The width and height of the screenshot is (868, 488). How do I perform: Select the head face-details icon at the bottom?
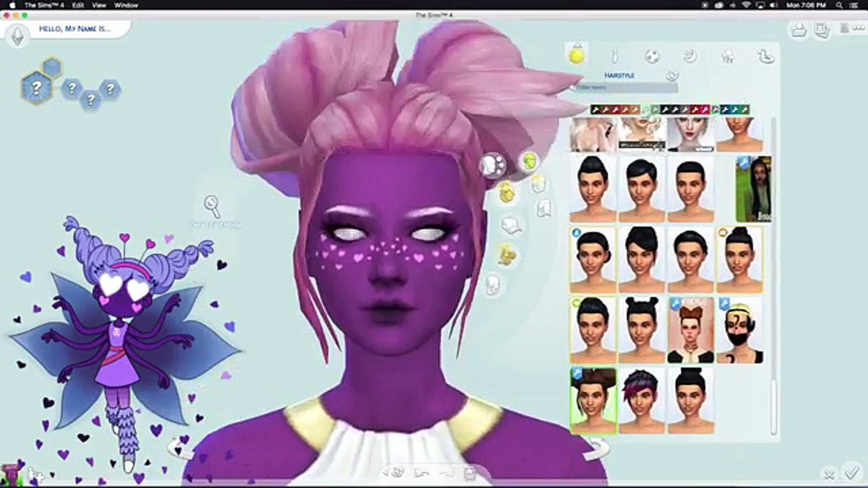pos(493,286)
